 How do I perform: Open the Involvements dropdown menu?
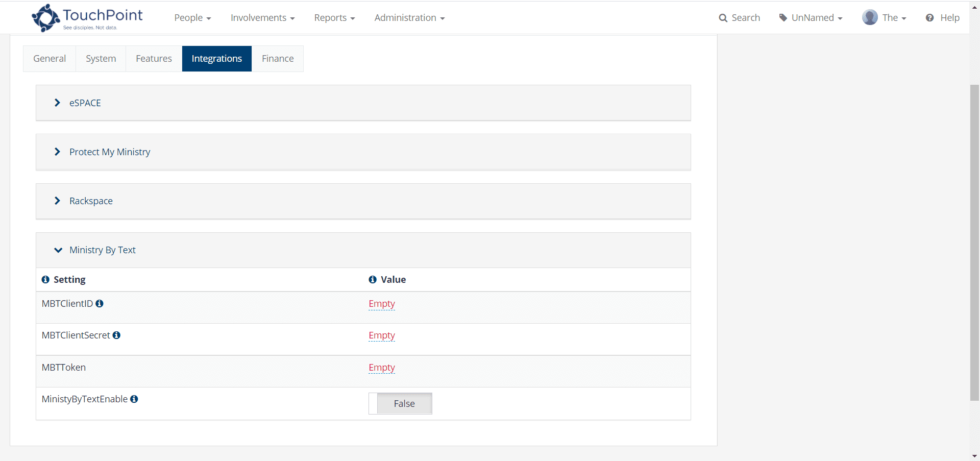[262, 18]
